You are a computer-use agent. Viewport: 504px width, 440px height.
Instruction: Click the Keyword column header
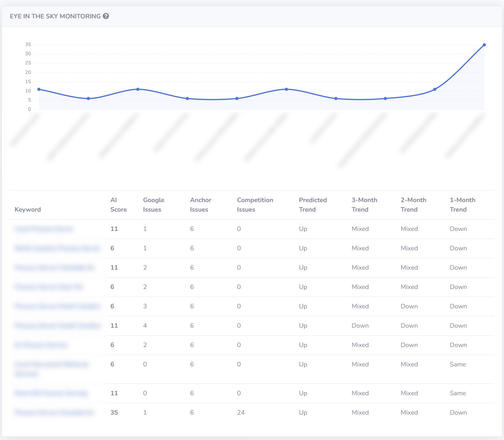click(x=28, y=209)
